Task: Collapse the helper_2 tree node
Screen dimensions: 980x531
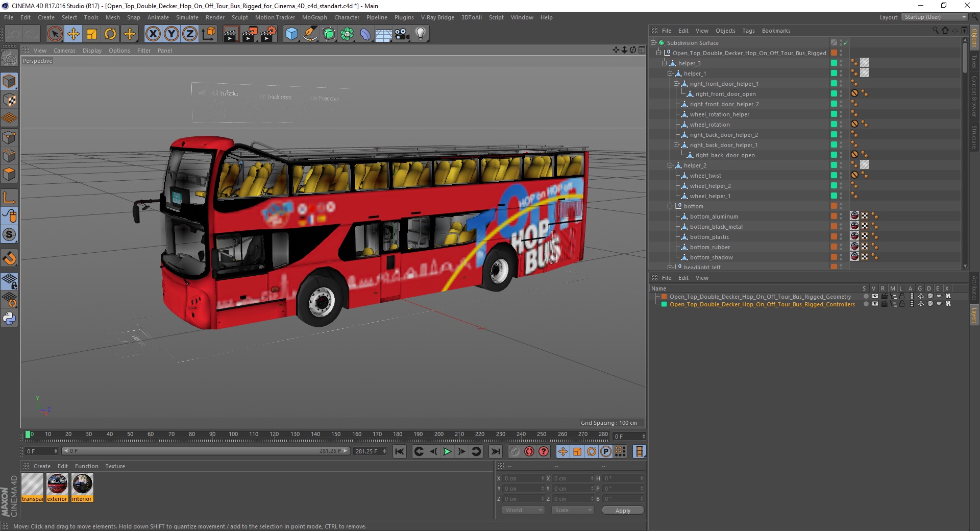Action: pyautogui.click(x=670, y=165)
